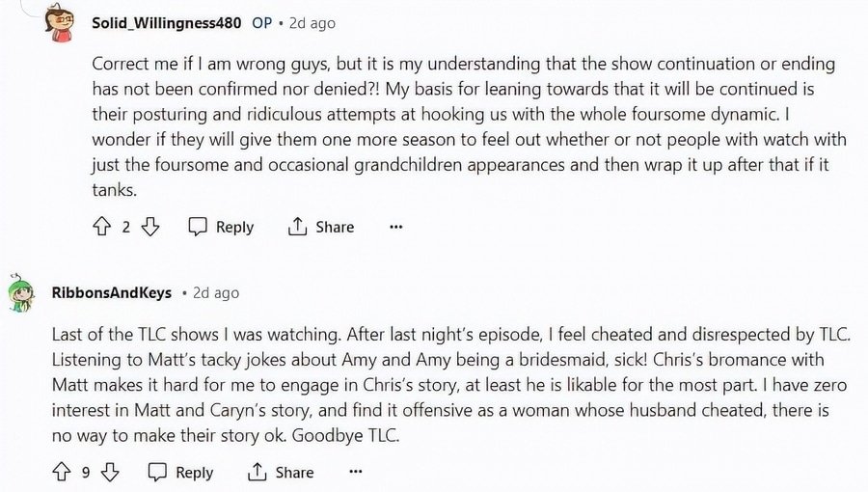Click the timestamp on RibbonsAndKeys comment

[x=216, y=292]
